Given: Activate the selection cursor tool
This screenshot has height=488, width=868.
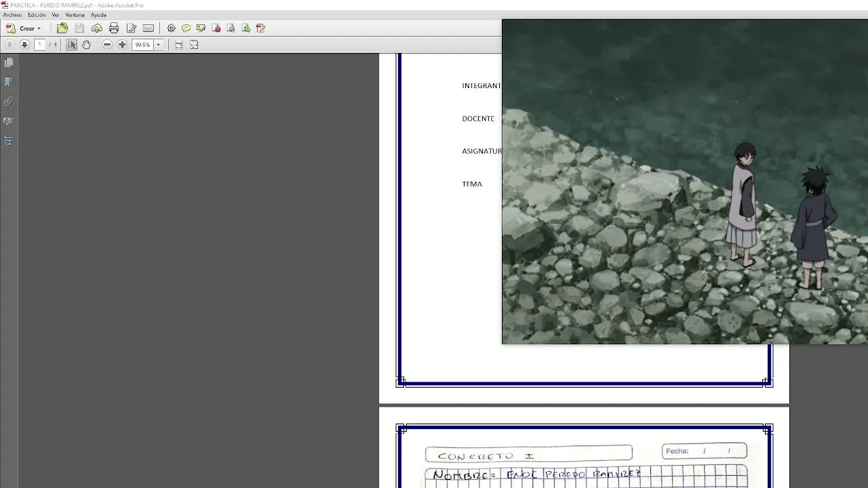Looking at the screenshot, I should click(71, 45).
